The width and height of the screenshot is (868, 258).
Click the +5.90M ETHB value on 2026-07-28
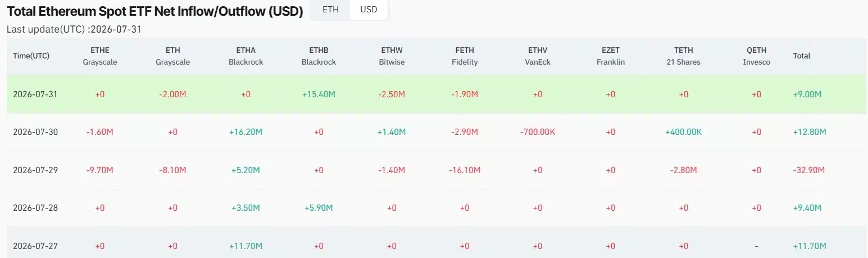(319, 208)
